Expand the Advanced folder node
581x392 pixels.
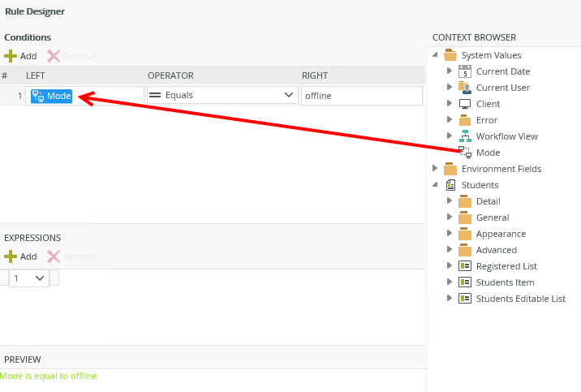point(449,249)
